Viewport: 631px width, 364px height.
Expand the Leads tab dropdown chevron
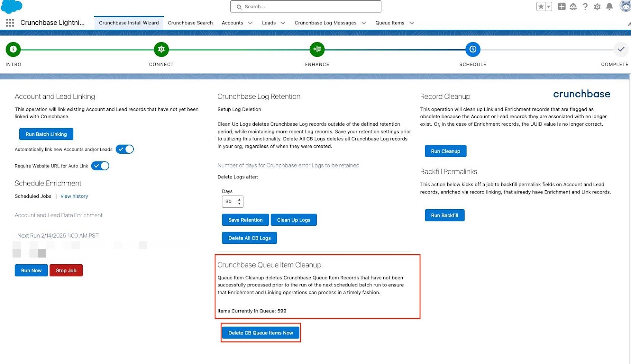point(283,23)
